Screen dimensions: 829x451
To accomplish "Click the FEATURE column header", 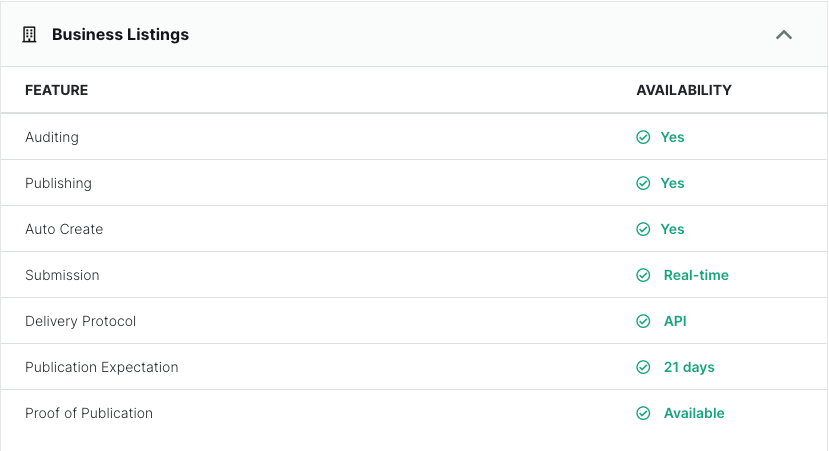I will pyautogui.click(x=57, y=90).
